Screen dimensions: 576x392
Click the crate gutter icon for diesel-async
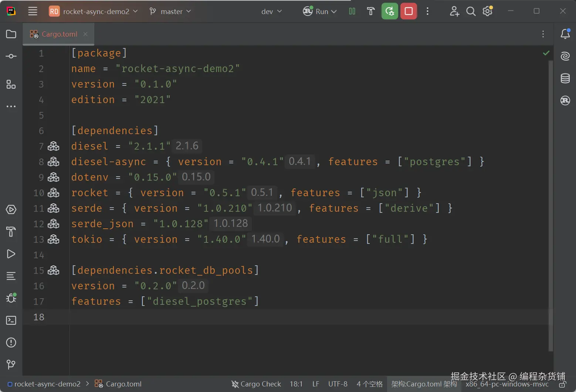(x=54, y=162)
